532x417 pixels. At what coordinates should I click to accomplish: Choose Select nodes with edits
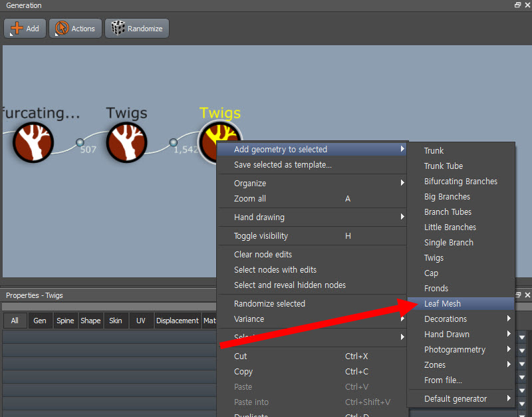[x=312, y=270]
